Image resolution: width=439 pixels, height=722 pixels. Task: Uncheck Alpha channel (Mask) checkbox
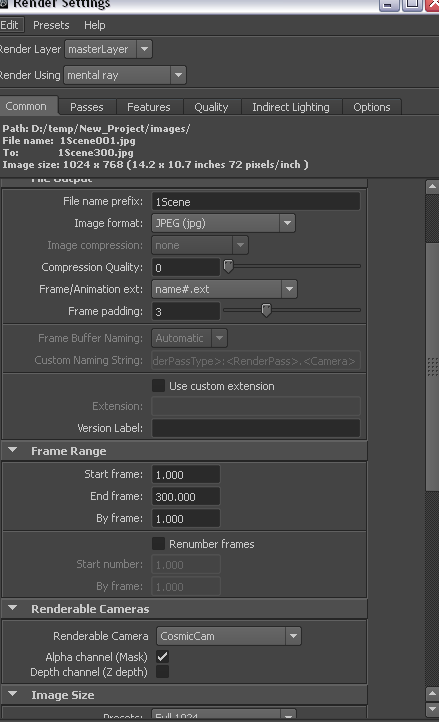point(163,657)
